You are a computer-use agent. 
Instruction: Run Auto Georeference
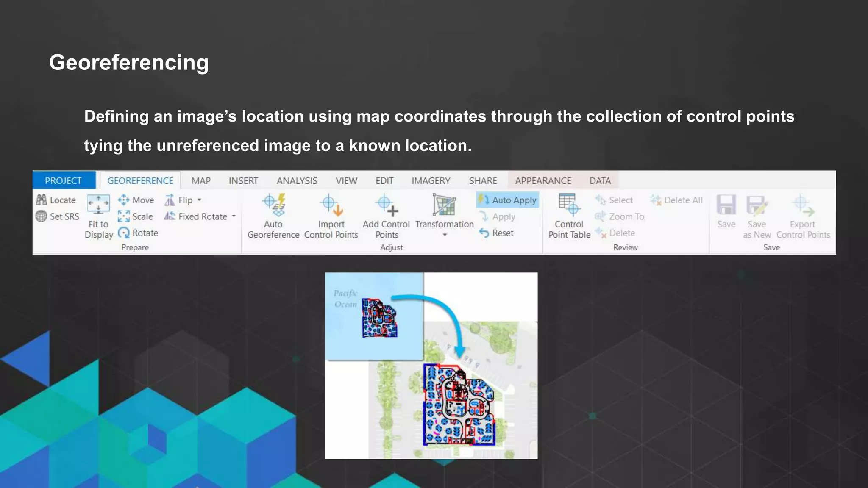[273, 217]
